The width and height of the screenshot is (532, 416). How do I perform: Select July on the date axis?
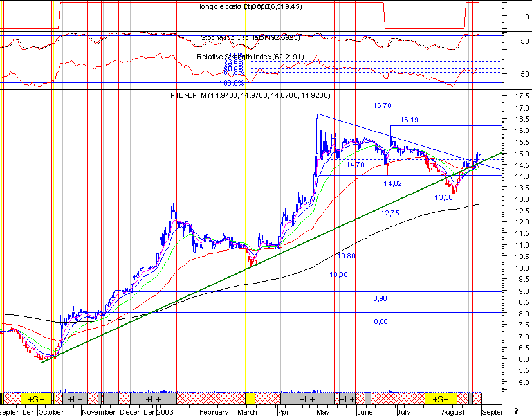[x=404, y=412]
